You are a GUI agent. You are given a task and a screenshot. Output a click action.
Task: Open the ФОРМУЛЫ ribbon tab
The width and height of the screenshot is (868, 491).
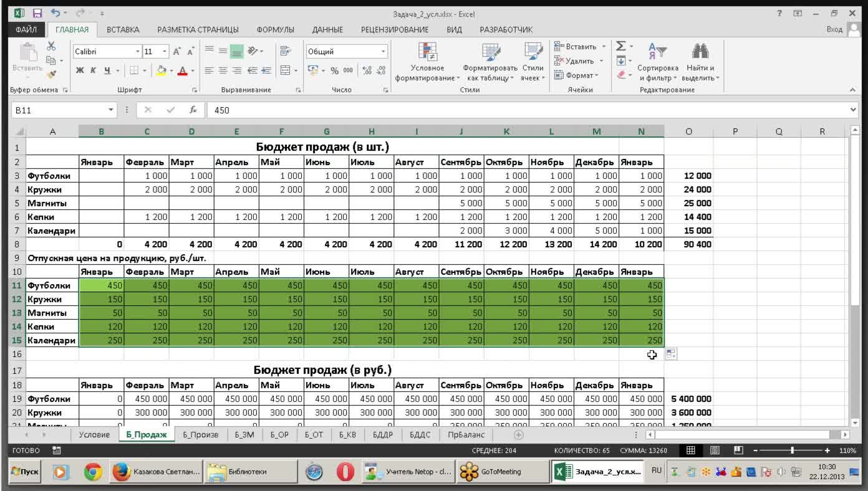(x=275, y=29)
